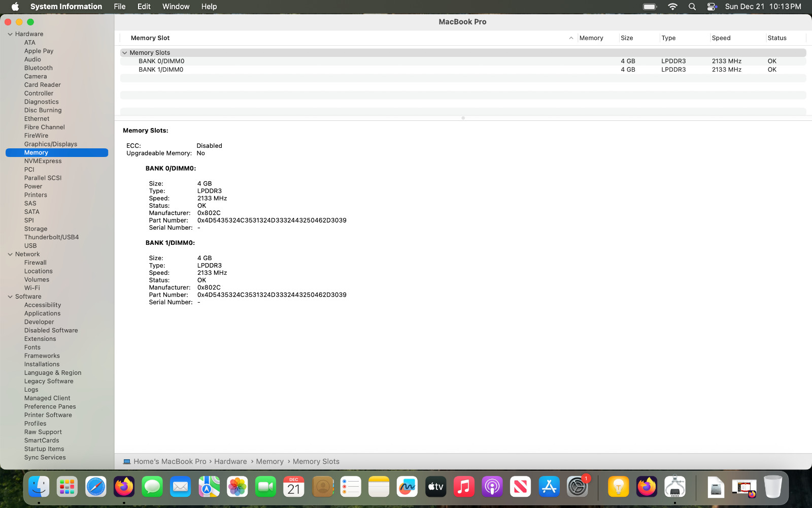The image size is (812, 508).
Task: Open Finder from the Dock
Action: pos(39,487)
